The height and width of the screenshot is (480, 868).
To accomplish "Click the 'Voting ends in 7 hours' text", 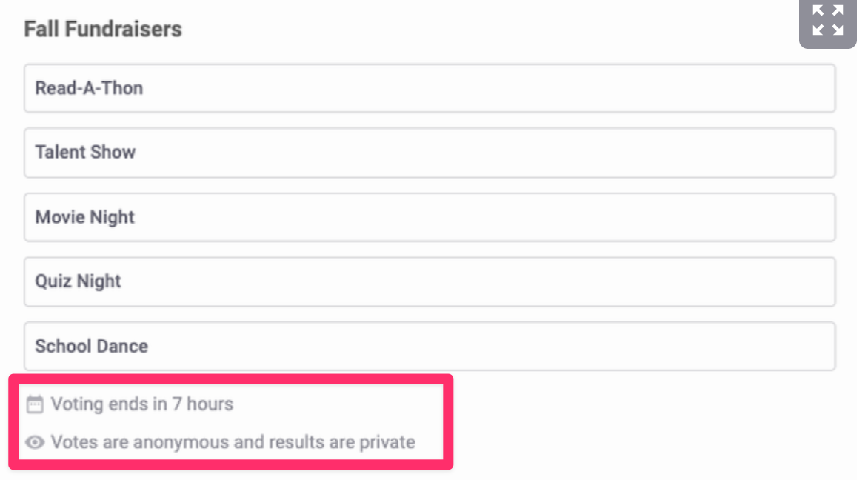I will pos(142,404).
